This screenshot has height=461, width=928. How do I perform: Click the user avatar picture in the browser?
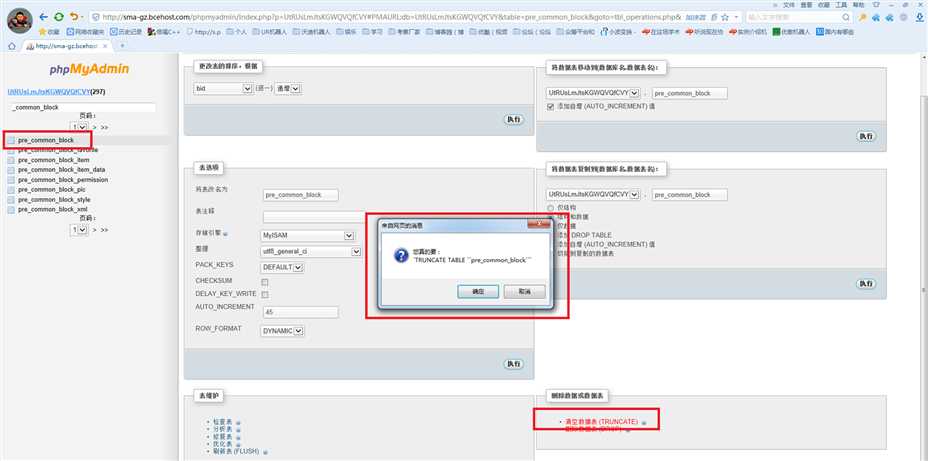pos(20,21)
